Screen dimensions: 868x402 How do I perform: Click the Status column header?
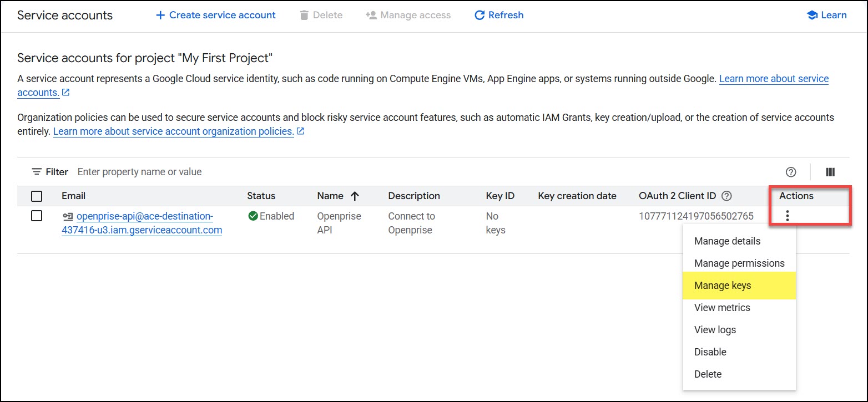(261, 196)
